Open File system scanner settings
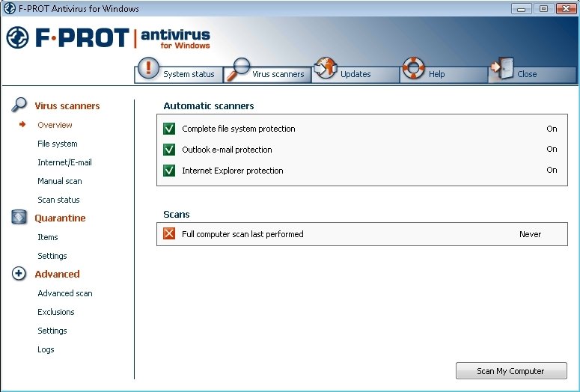580x392 pixels. 58,144
